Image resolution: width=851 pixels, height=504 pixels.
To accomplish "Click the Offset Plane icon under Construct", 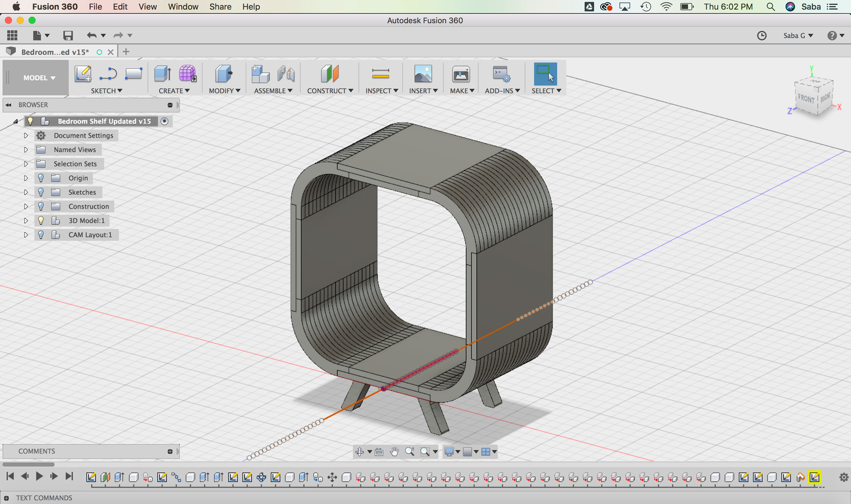I will click(x=330, y=74).
